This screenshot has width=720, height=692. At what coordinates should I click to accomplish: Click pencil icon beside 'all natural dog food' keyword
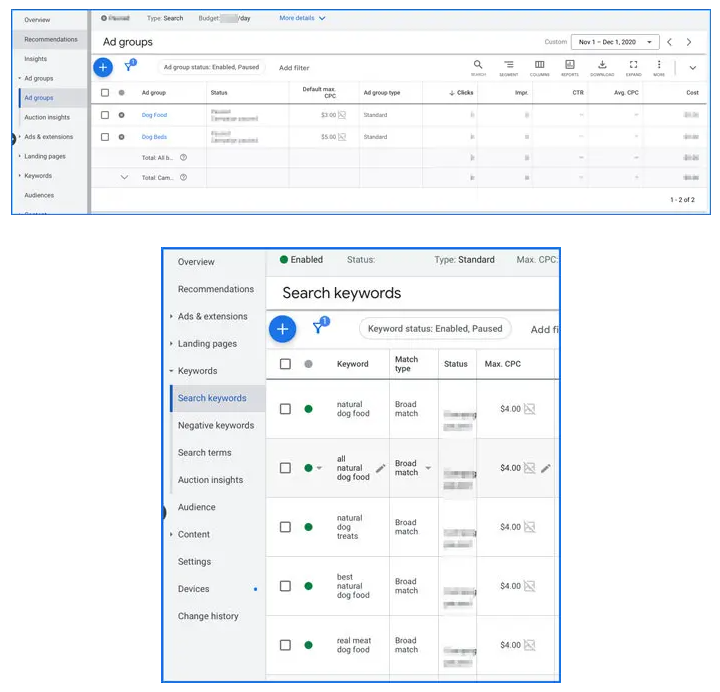pyautogui.click(x=380, y=468)
